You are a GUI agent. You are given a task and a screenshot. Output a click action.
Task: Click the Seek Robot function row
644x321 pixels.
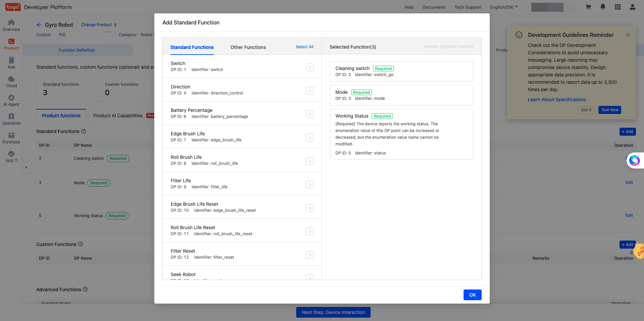click(242, 273)
